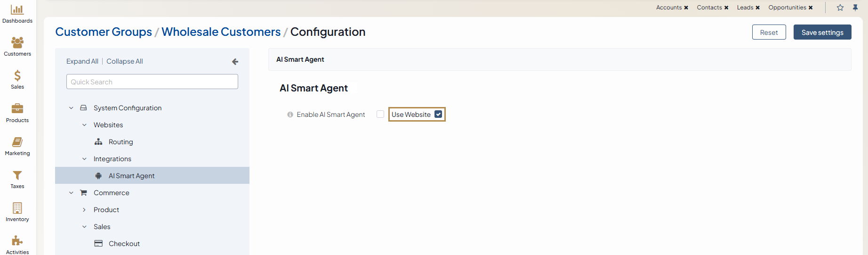Click the Save settings button

click(822, 33)
